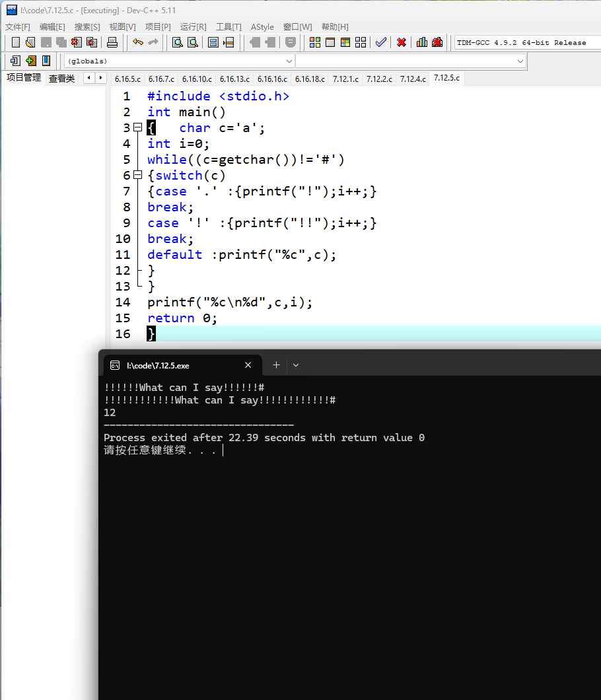Click the Save file toolbar icon
This screenshot has width=601, height=700.
(46, 42)
